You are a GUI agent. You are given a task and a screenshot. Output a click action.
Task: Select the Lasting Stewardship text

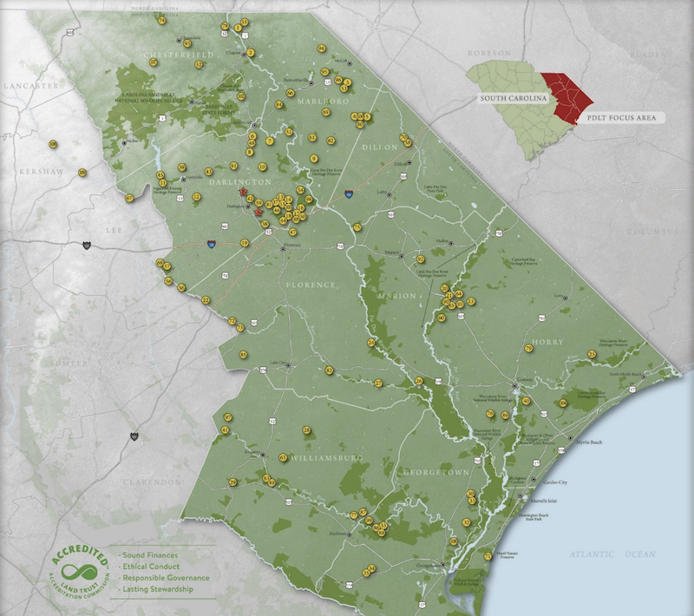point(159,590)
